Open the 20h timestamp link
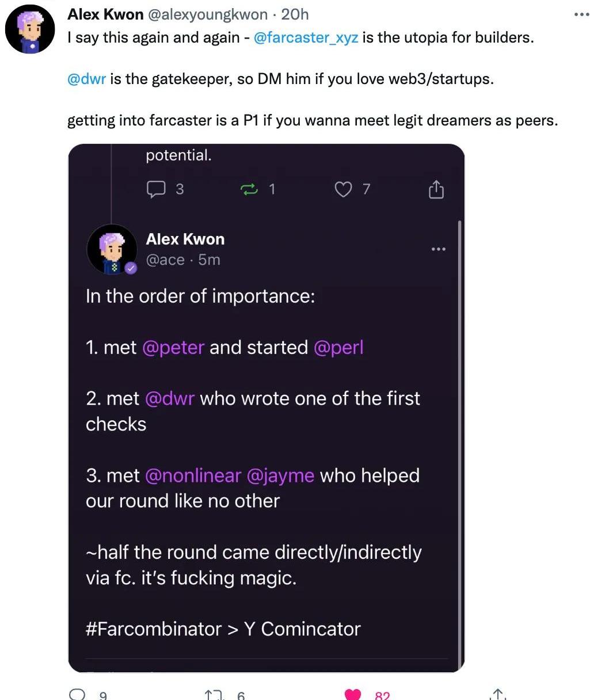This screenshot has height=700, width=609. pyautogui.click(x=295, y=14)
